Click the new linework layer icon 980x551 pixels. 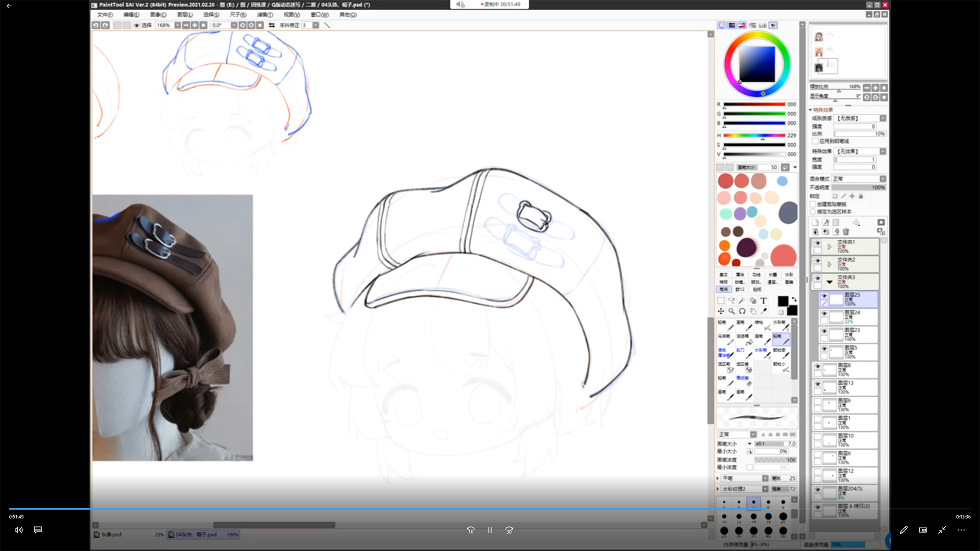pyautogui.click(x=825, y=222)
